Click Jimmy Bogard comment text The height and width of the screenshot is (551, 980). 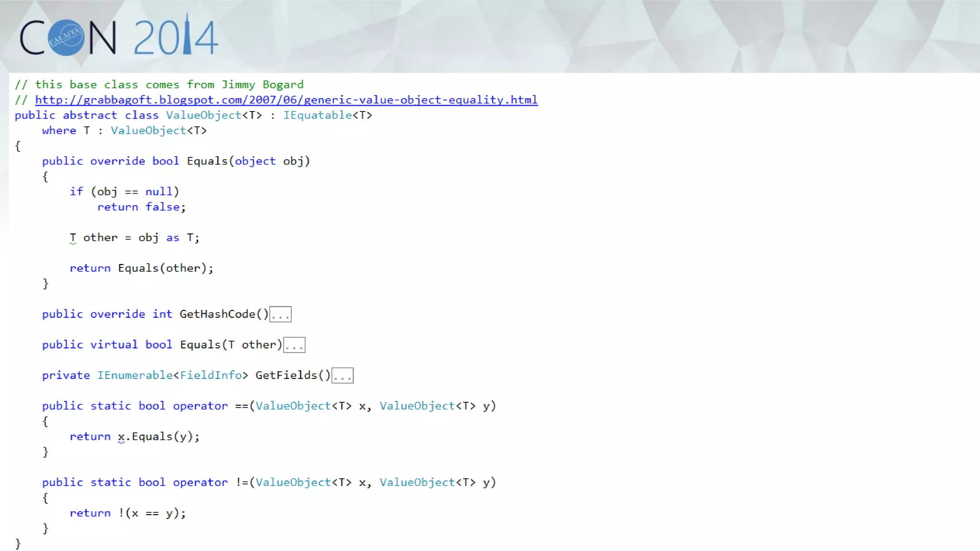pos(262,85)
